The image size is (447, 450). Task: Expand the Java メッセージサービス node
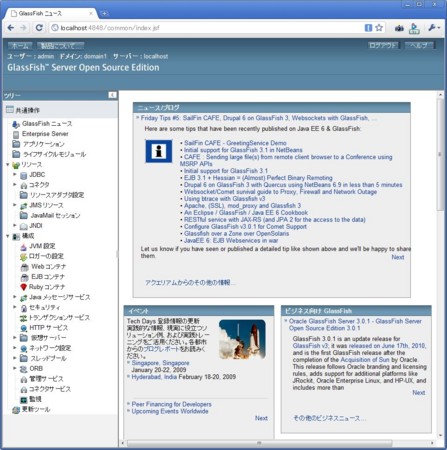click(x=15, y=297)
